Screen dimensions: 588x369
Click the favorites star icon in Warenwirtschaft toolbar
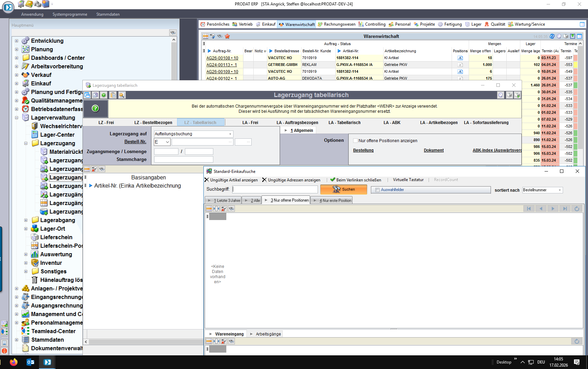pyautogui.click(x=227, y=36)
